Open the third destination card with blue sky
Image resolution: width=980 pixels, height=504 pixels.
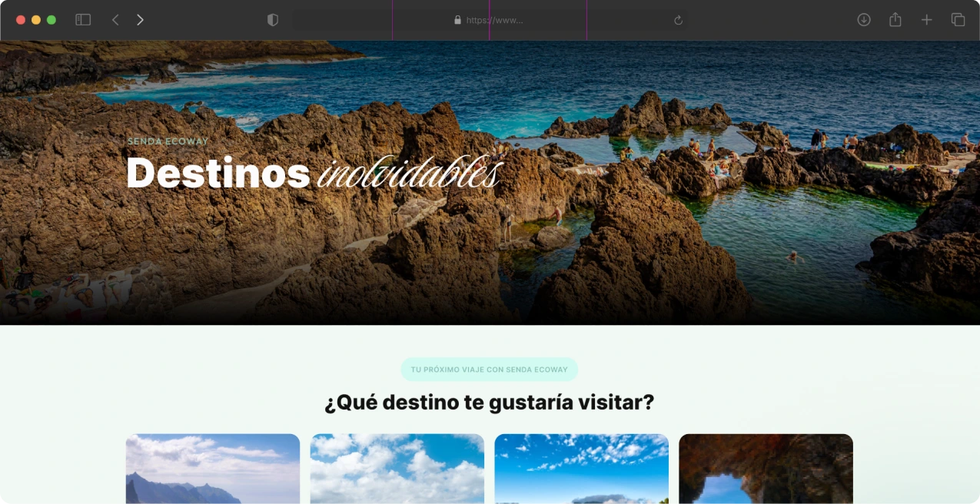(x=582, y=469)
